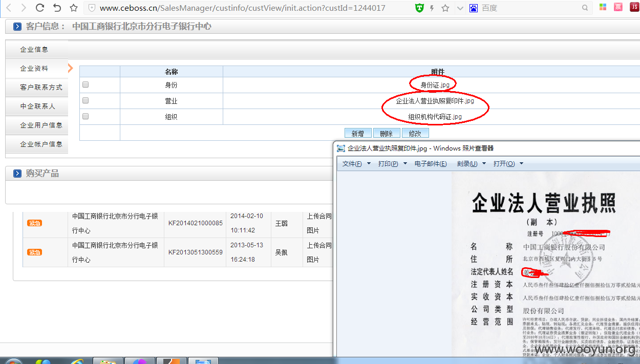Select the 企业帐户信息 tab
The image size is (640, 364).
36,144
